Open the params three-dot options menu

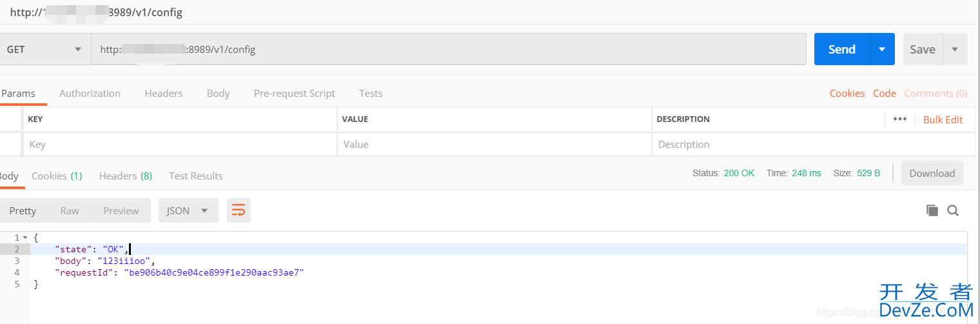[x=900, y=119]
